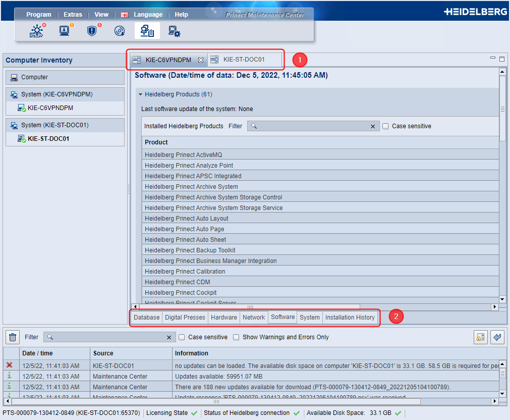The height and width of the screenshot is (420, 510).
Task: Delete log messages with trash icon
Action: (x=13, y=337)
